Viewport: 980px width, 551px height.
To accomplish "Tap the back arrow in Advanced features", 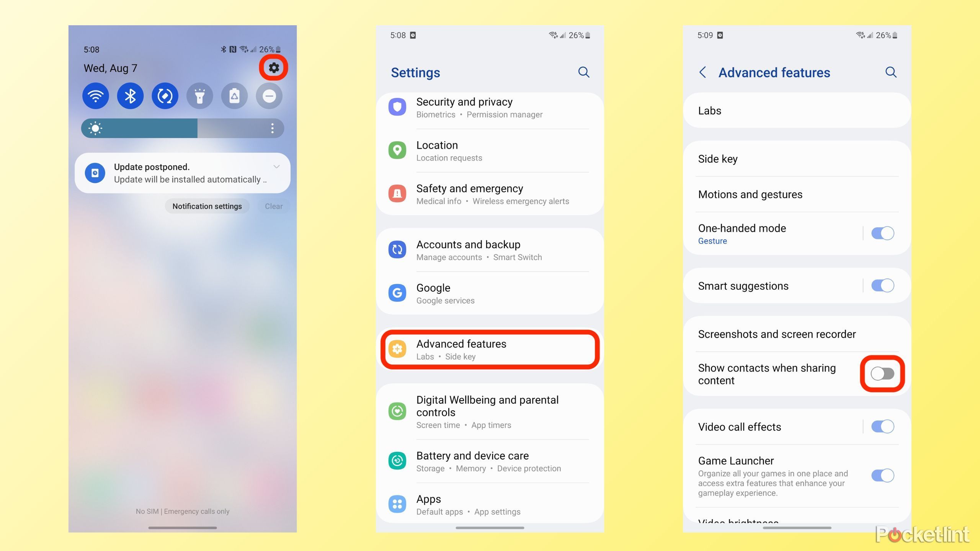I will pyautogui.click(x=702, y=73).
